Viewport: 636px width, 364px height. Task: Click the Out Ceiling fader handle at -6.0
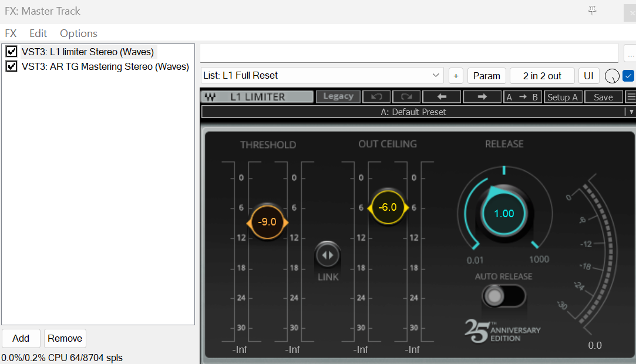pyautogui.click(x=388, y=207)
